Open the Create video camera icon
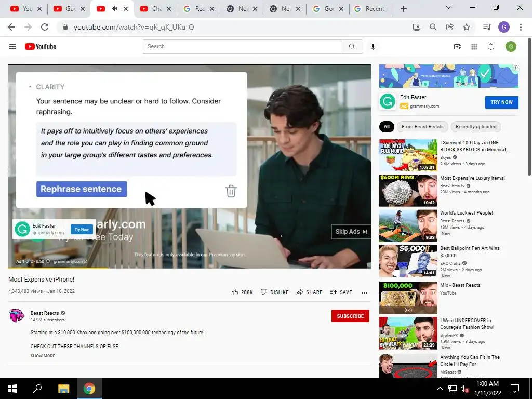 [x=457, y=46]
